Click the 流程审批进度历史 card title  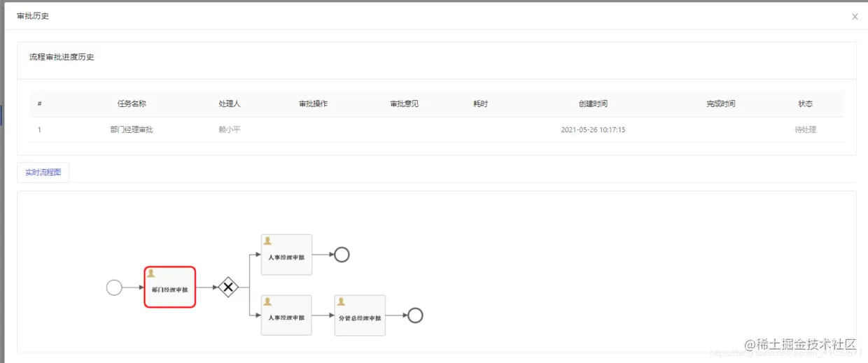(62, 57)
